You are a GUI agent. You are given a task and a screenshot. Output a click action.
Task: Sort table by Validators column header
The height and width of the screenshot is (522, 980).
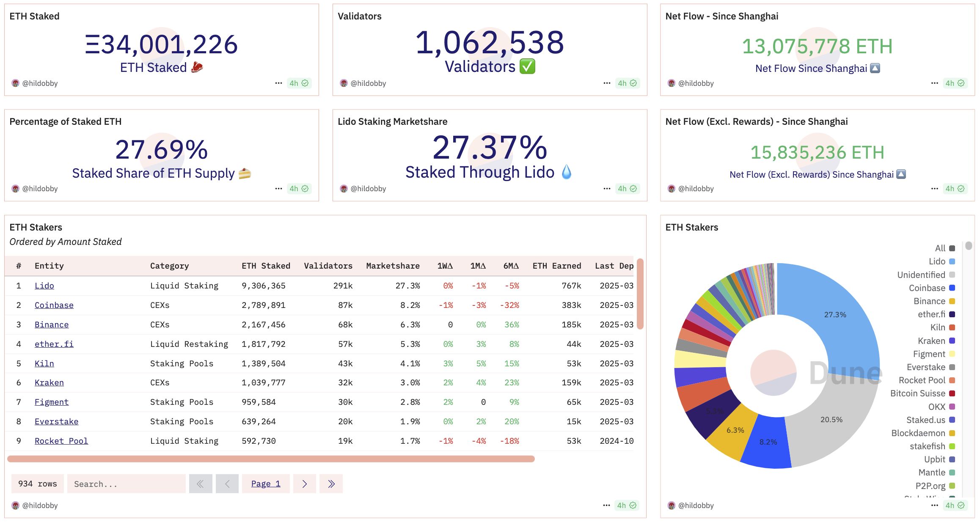click(328, 266)
